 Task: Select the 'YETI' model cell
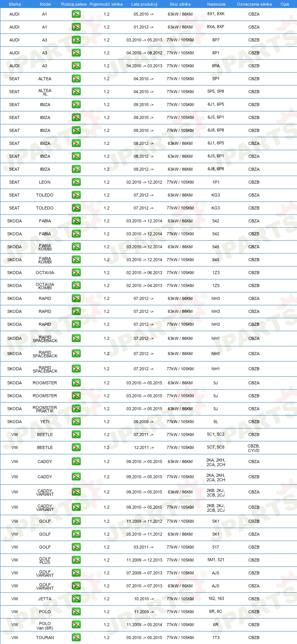tap(45, 422)
